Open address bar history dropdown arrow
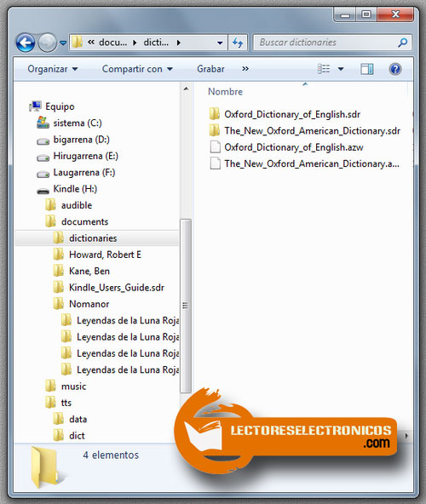 [x=220, y=43]
